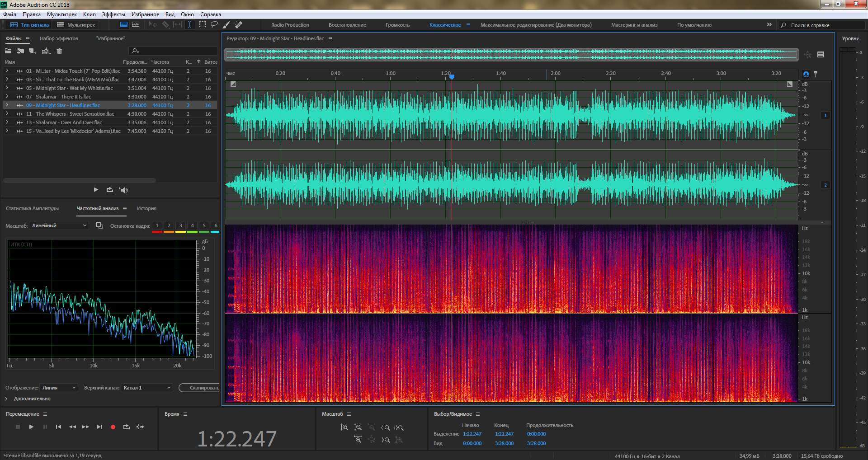
Task: Open file via folder icon in Files panel
Action: (x=8, y=51)
